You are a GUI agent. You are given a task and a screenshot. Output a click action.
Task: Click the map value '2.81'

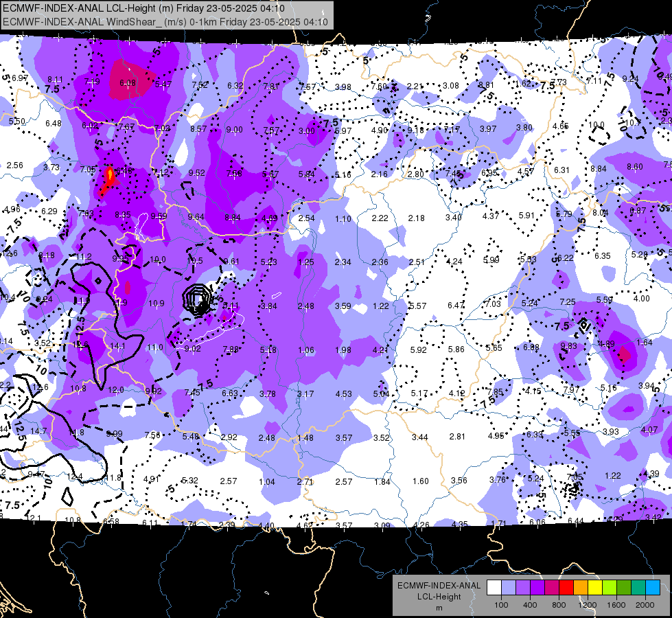coord(457,437)
